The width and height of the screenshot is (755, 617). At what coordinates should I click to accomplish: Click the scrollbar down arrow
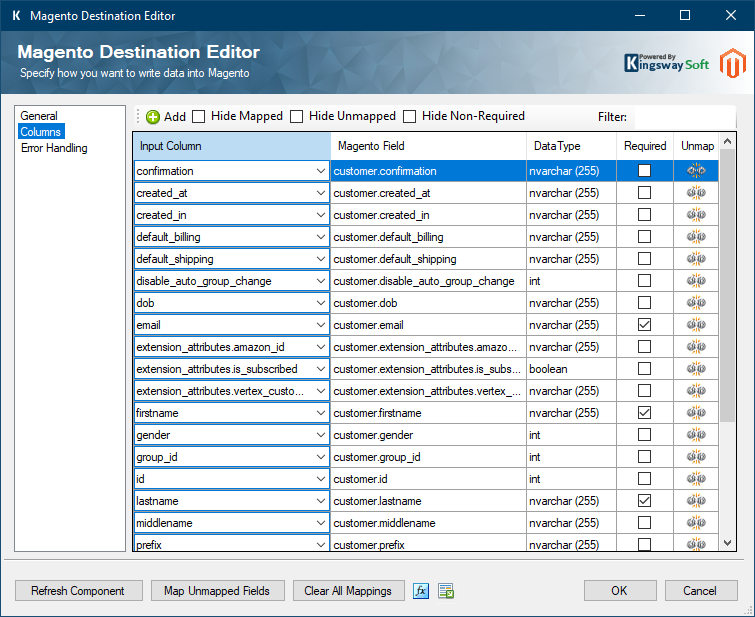pos(728,543)
